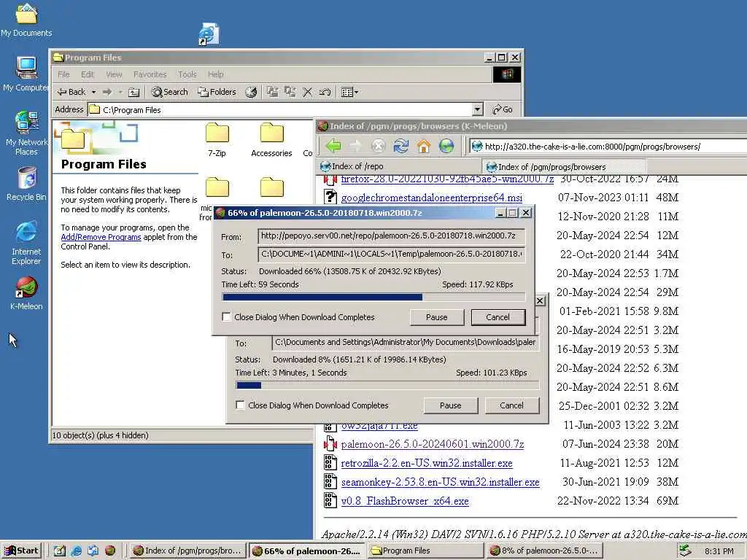Download palemoon-26.5.0-20240601.win2000.7z link

click(x=433, y=444)
